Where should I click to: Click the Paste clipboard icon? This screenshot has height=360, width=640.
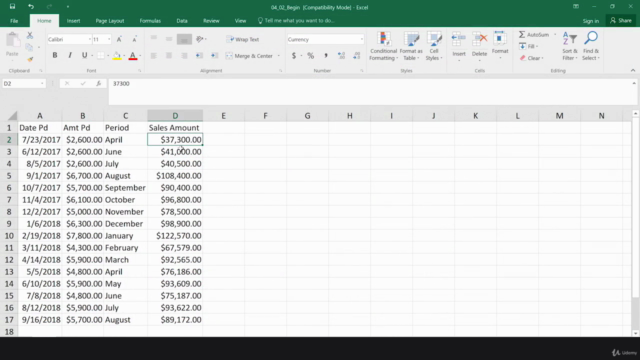pos(13,41)
